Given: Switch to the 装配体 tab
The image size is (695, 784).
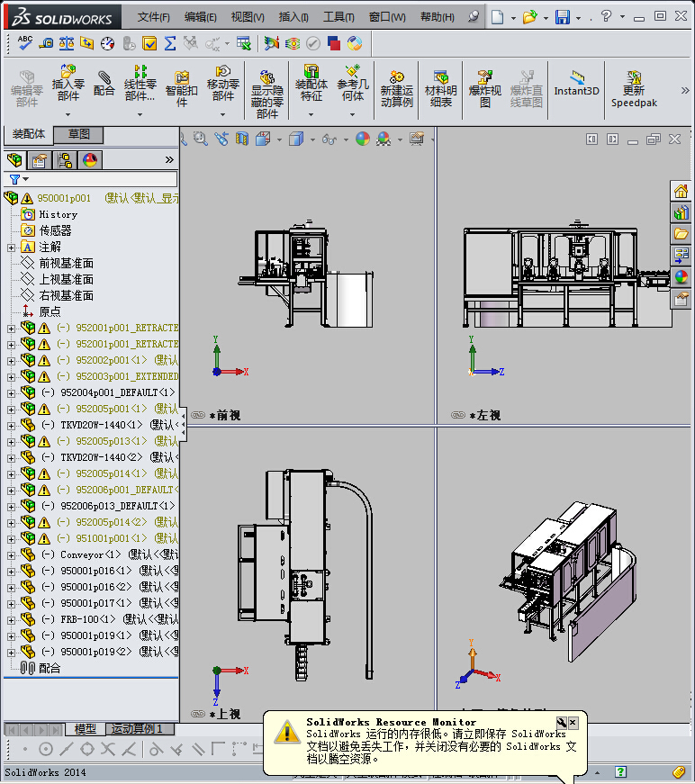Looking at the screenshot, I should pyautogui.click(x=29, y=134).
